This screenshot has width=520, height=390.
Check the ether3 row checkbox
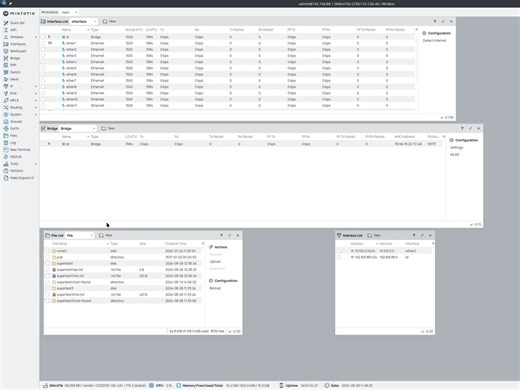pyautogui.click(x=43, y=56)
